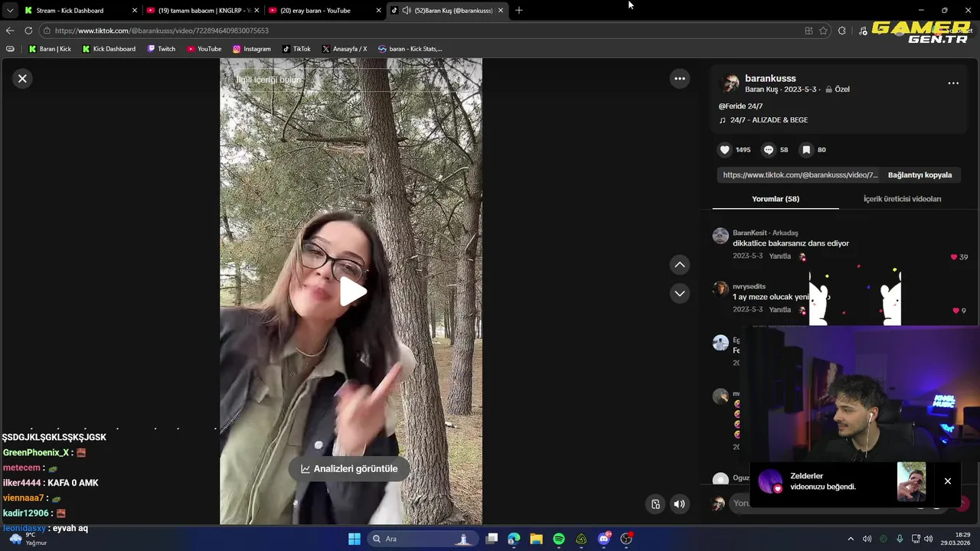Like nvrysedits' comment with heart
The image size is (980, 551).
click(955, 310)
